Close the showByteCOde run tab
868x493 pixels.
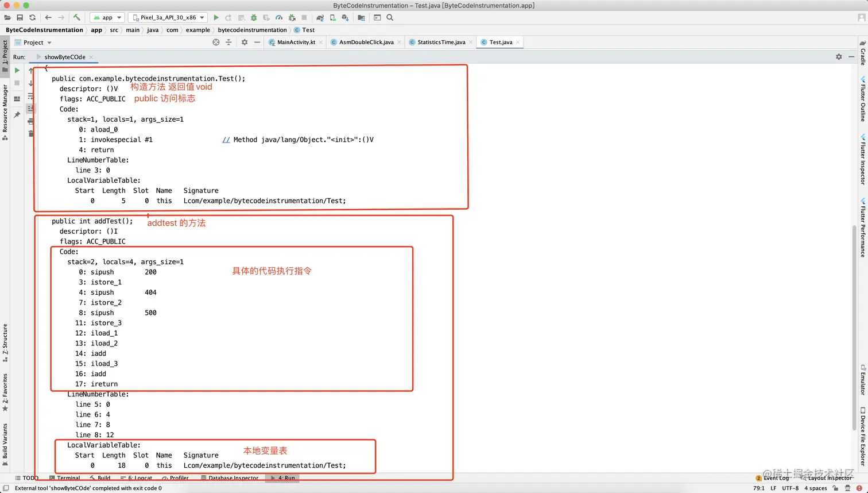tap(91, 57)
